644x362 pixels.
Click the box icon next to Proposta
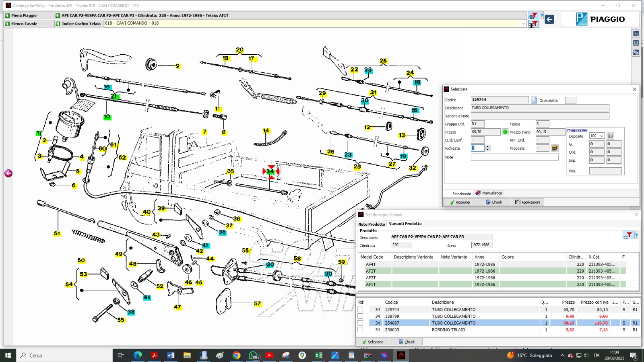click(555, 148)
